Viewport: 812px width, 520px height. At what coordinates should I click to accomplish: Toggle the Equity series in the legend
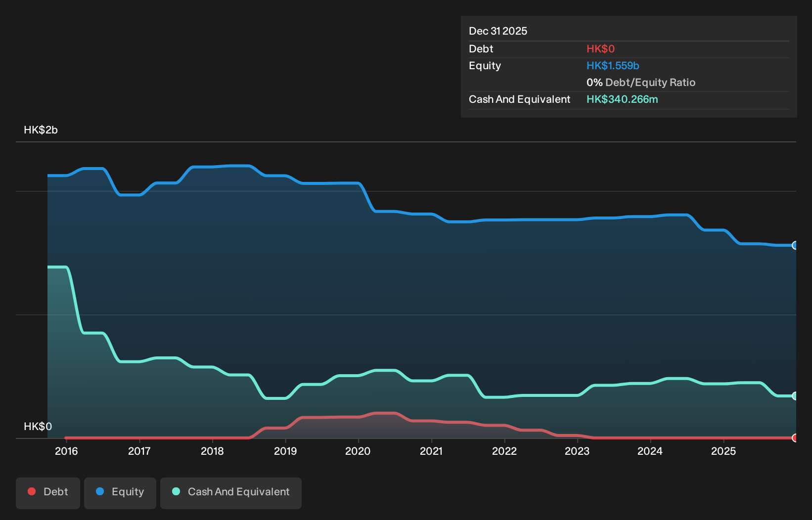(120, 493)
